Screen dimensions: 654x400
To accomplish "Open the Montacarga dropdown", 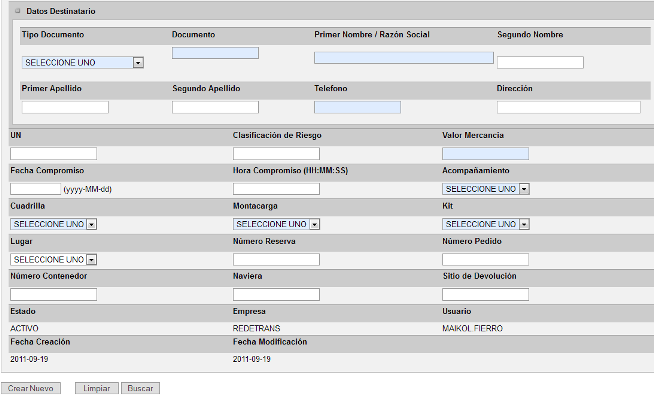I will click(276, 224).
